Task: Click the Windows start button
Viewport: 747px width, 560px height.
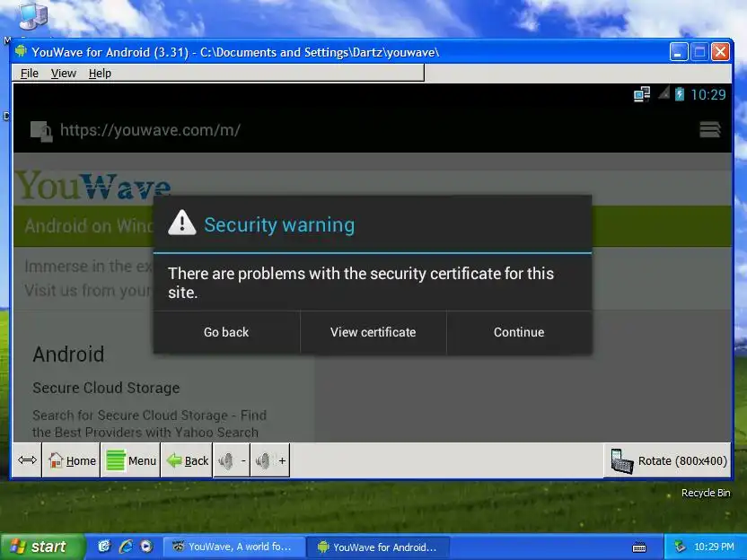Action: click(x=42, y=547)
